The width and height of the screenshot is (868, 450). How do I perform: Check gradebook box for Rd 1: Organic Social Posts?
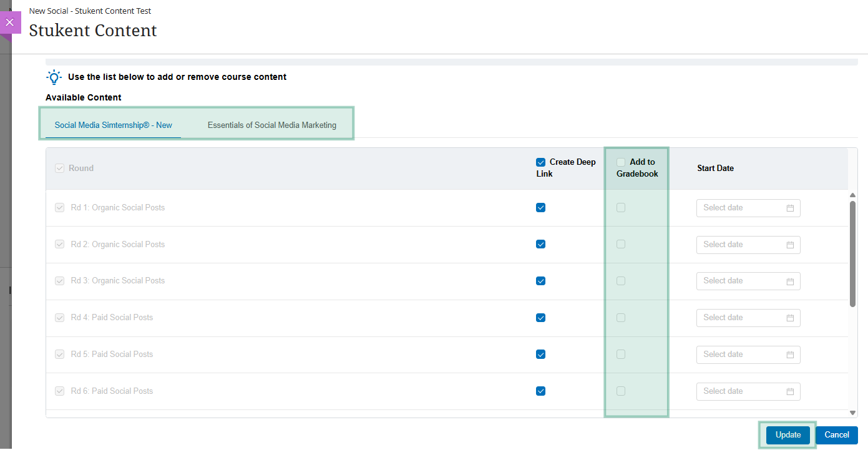tap(621, 208)
